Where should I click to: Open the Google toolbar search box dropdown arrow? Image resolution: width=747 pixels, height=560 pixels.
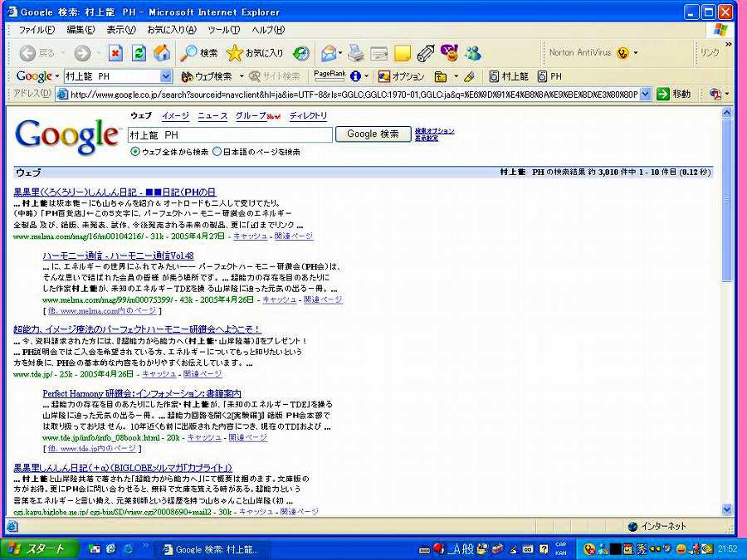click(165, 76)
